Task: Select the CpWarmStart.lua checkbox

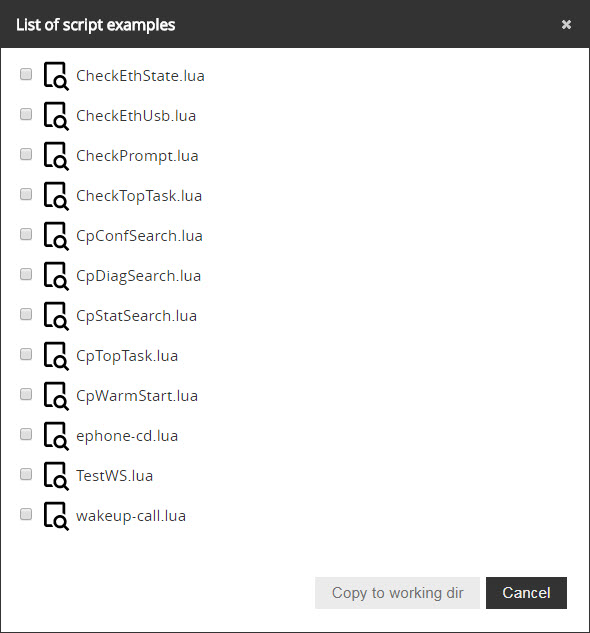Action: tap(26, 394)
